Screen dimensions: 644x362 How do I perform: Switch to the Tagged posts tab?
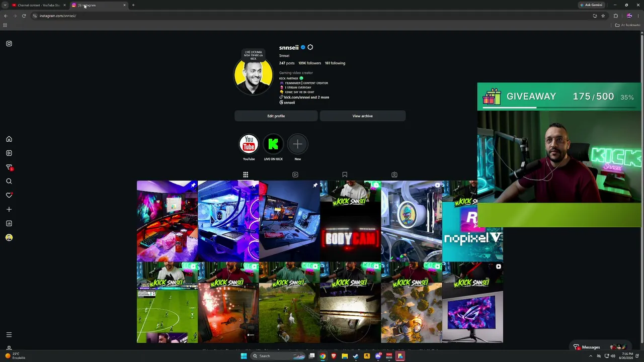point(394,175)
